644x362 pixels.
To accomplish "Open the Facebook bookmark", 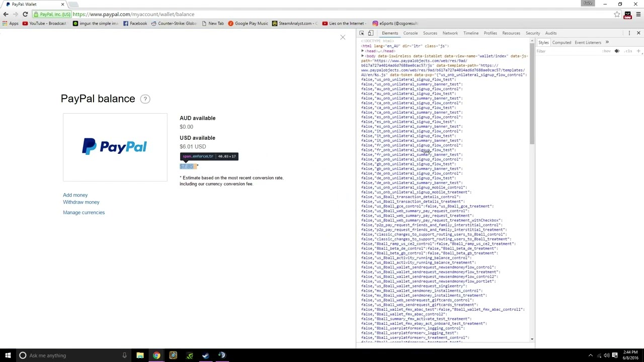I will [135, 23].
